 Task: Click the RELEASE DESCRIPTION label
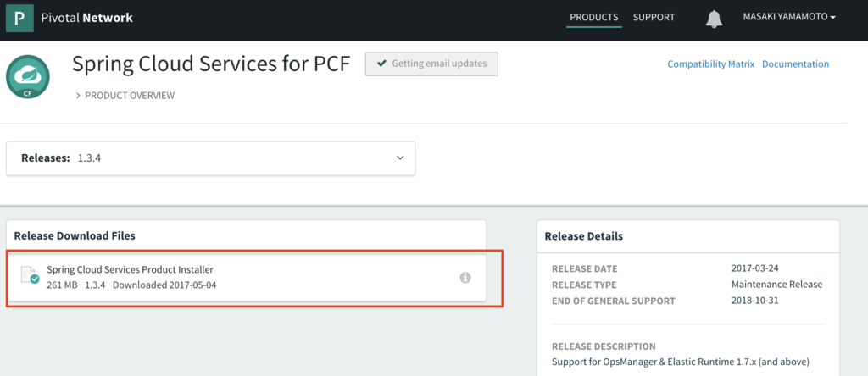click(x=604, y=346)
